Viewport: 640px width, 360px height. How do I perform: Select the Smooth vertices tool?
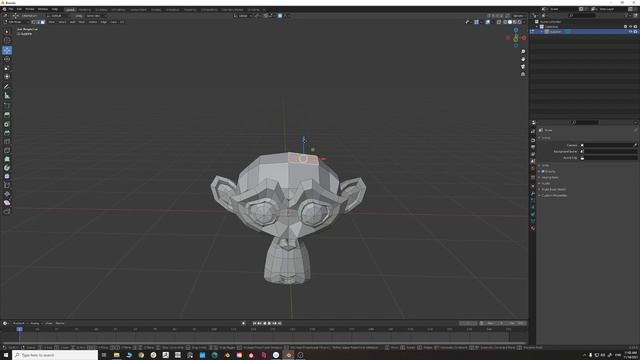7,176
